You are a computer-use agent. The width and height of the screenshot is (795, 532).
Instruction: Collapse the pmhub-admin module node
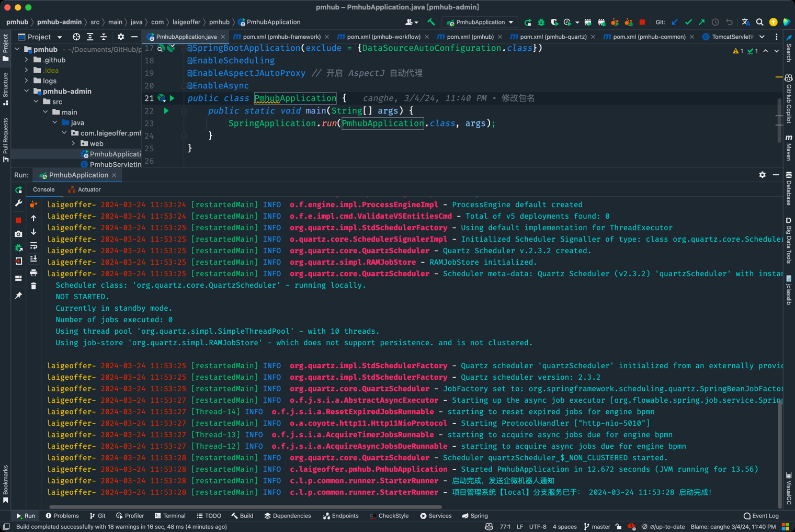[27, 91]
